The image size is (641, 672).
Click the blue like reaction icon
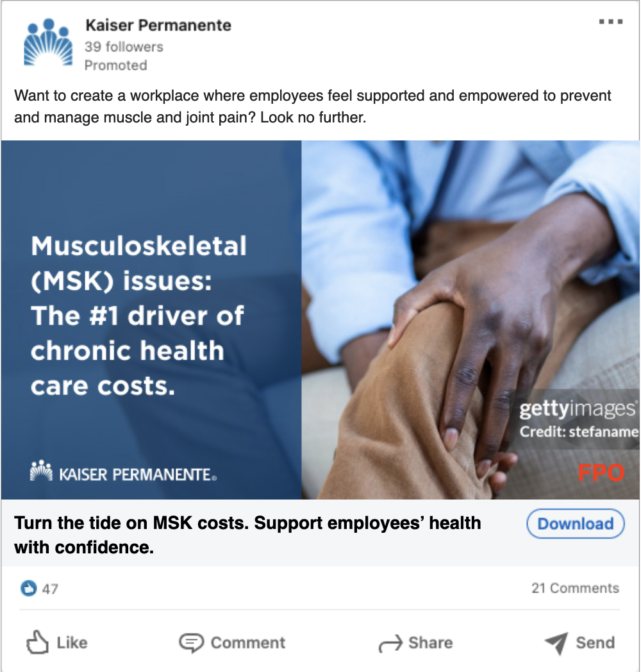(x=29, y=589)
